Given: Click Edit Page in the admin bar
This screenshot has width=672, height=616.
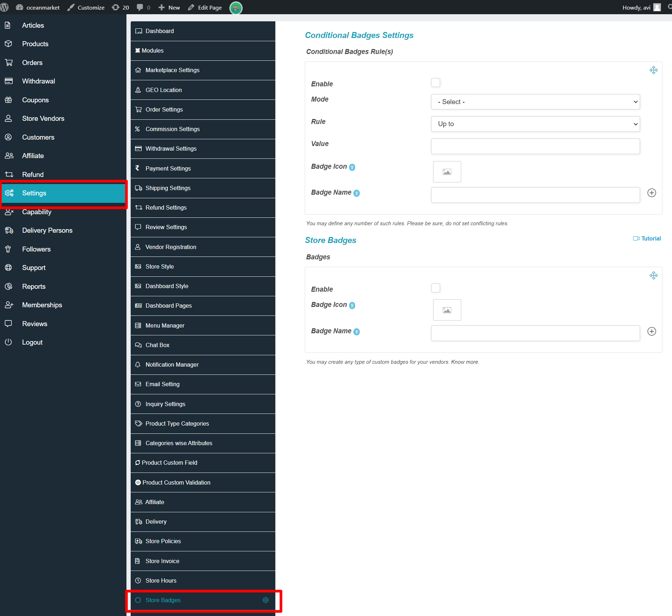Looking at the screenshot, I should [205, 7].
